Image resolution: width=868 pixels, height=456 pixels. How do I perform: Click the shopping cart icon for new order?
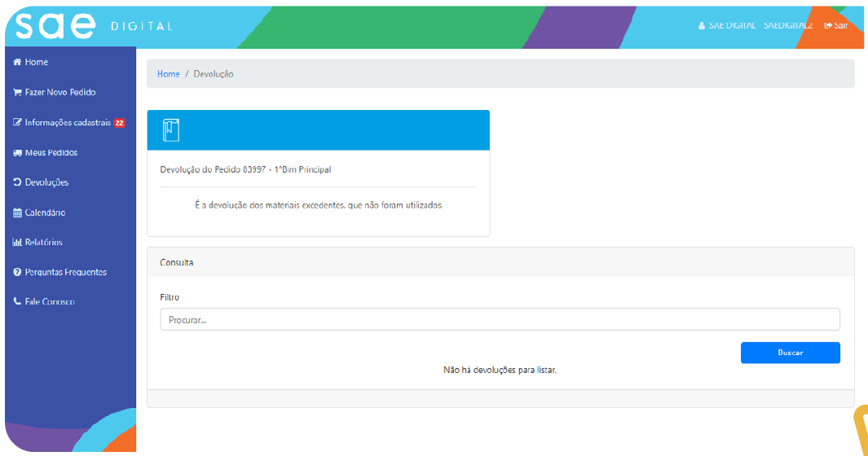[17, 92]
